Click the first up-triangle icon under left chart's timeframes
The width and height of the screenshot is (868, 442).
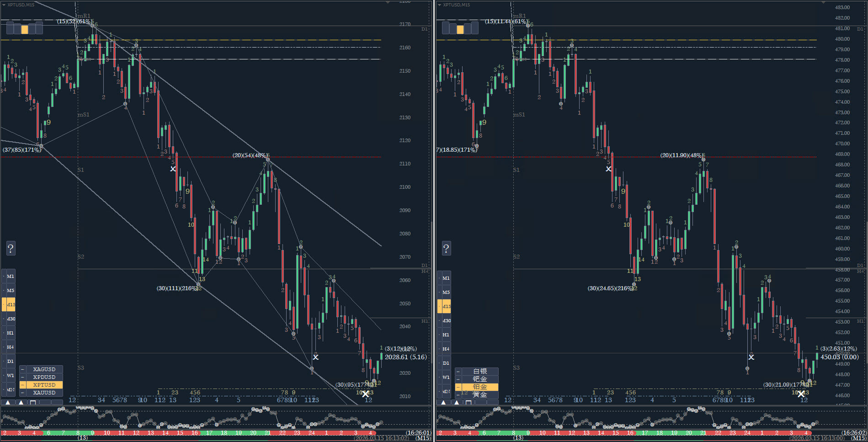(x=7, y=403)
